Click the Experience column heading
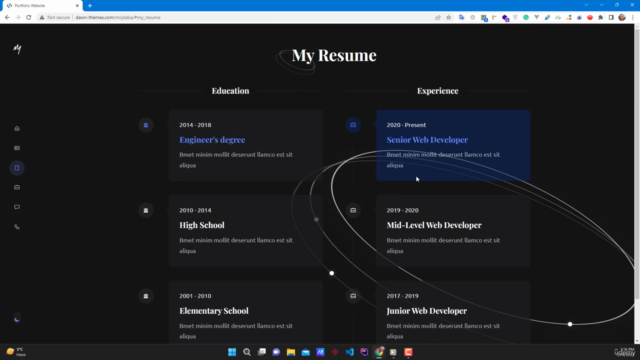640x360 pixels. click(438, 91)
